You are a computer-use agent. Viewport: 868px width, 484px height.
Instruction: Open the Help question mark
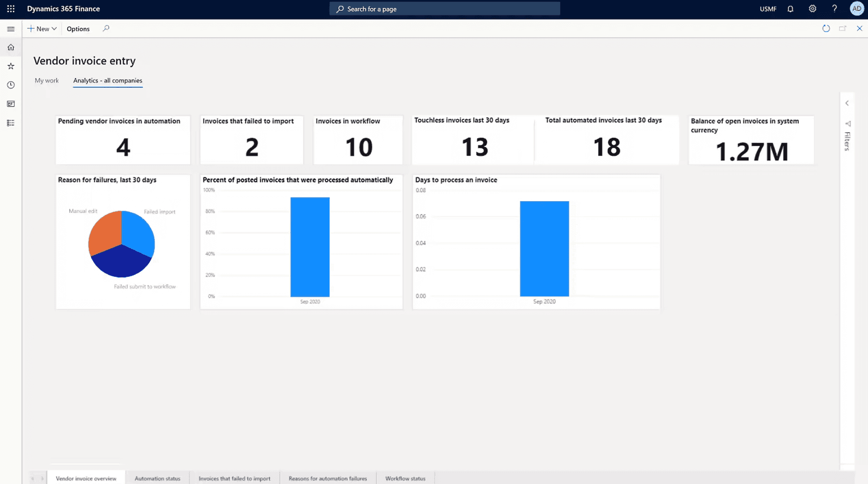pyautogui.click(x=834, y=9)
